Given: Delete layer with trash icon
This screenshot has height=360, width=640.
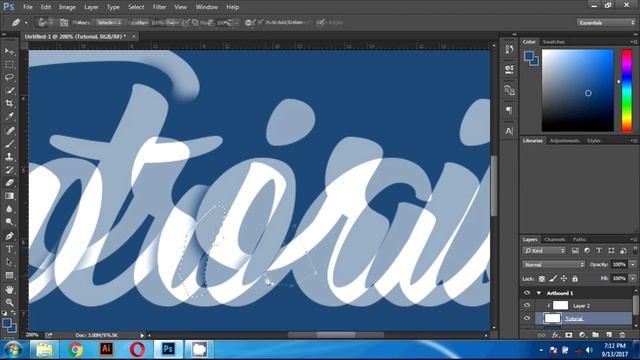Looking at the screenshot, I should point(622,335).
